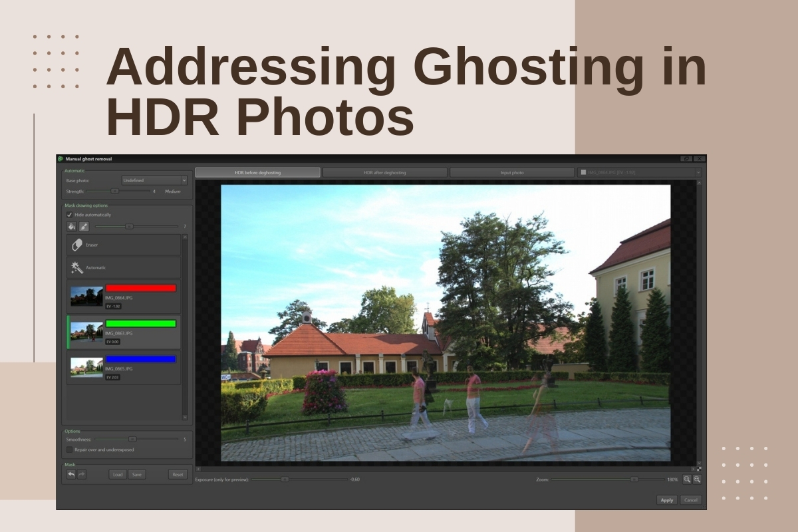Image resolution: width=798 pixels, height=532 pixels.
Task: Undo the last mask stroke
Action: (71, 474)
